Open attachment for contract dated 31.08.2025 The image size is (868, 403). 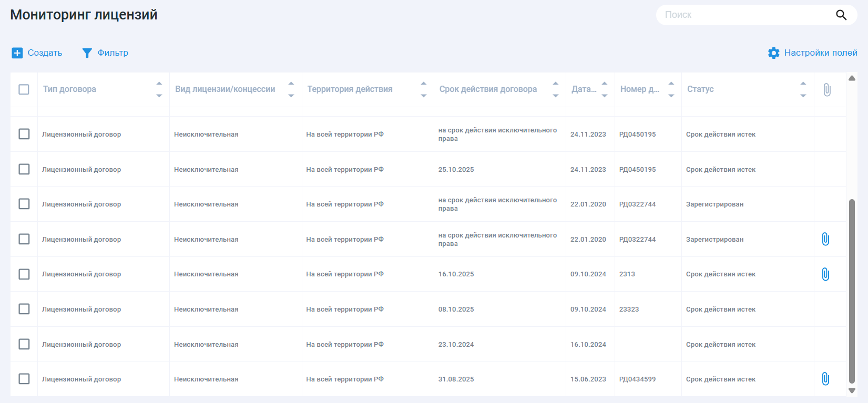(825, 379)
